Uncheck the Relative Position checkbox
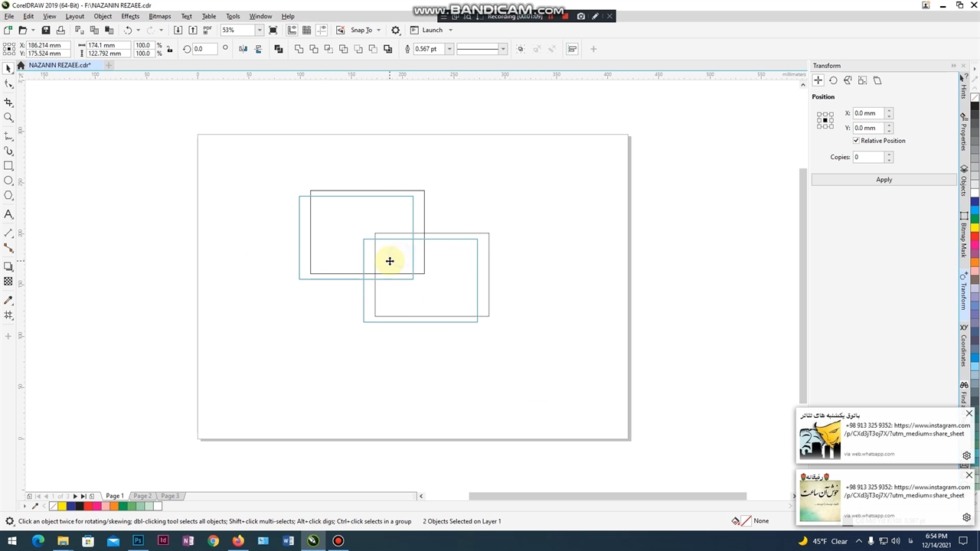The height and width of the screenshot is (551, 980). tap(856, 141)
